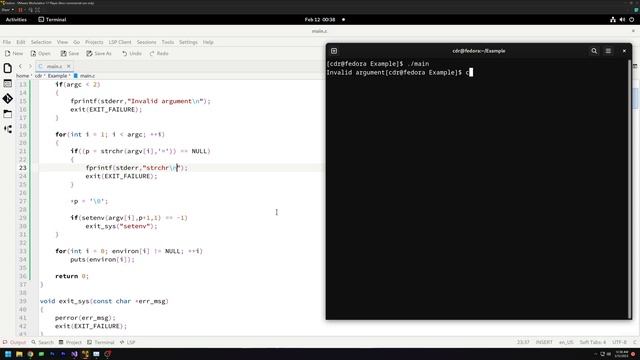Open the Documents sidebar icon
Screen dimensions: 640x360
tap(8, 68)
